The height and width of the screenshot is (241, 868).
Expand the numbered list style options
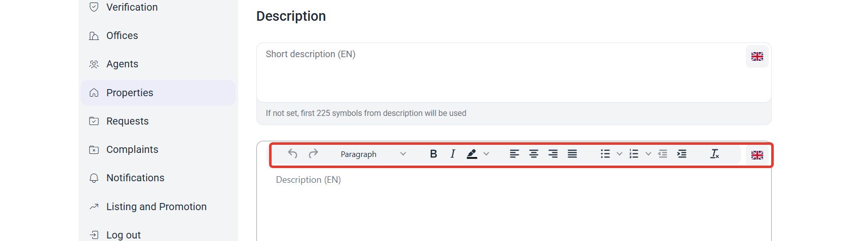(648, 154)
